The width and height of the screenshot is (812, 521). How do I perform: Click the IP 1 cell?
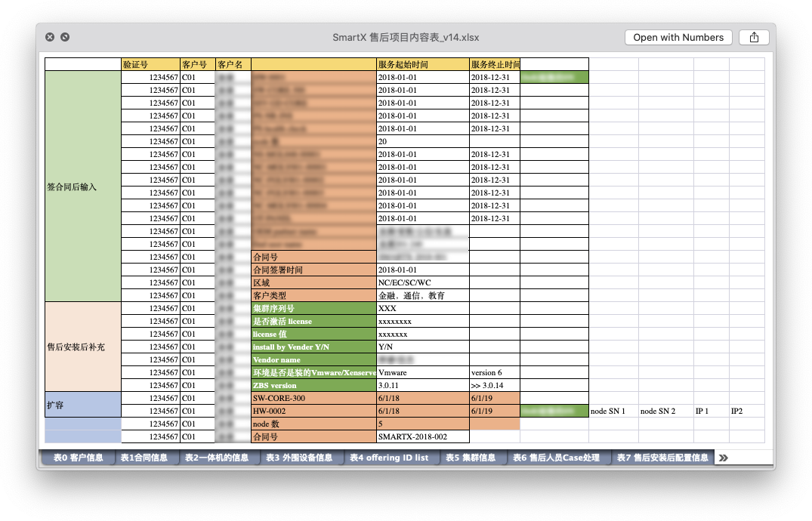(712, 412)
